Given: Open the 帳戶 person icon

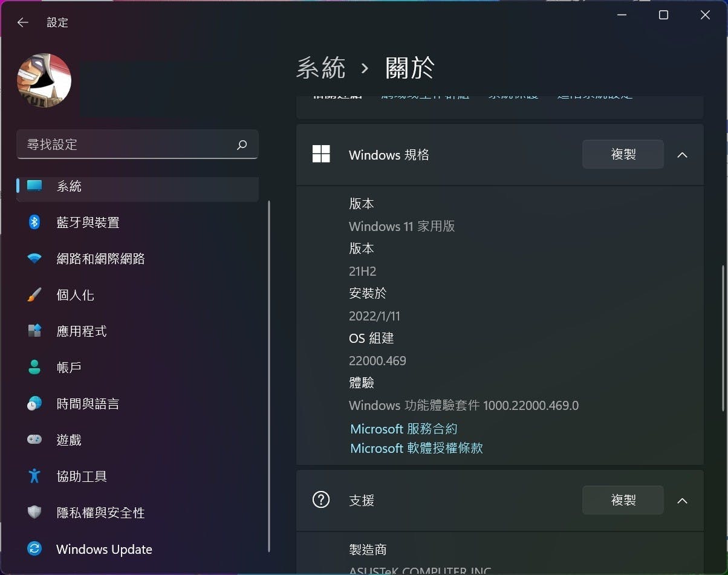Looking at the screenshot, I should pyautogui.click(x=34, y=368).
